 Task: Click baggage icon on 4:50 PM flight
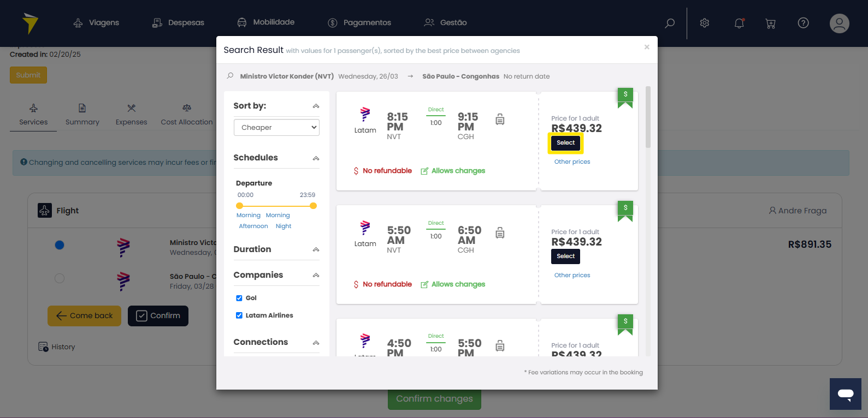tap(500, 346)
